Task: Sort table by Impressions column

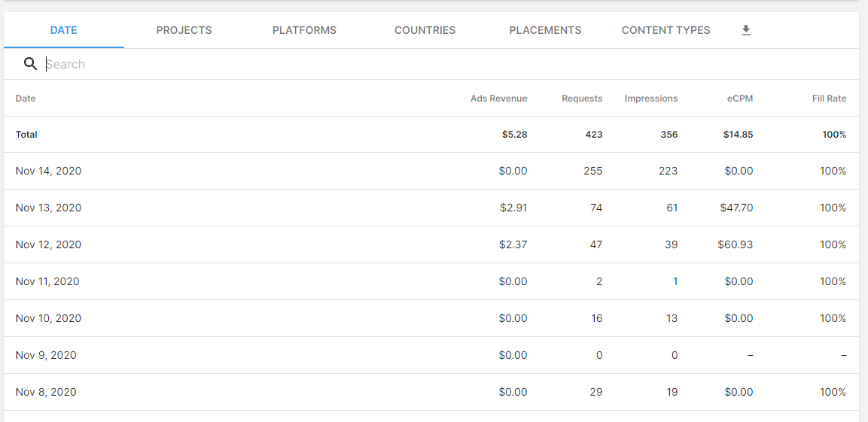Action: [650, 99]
